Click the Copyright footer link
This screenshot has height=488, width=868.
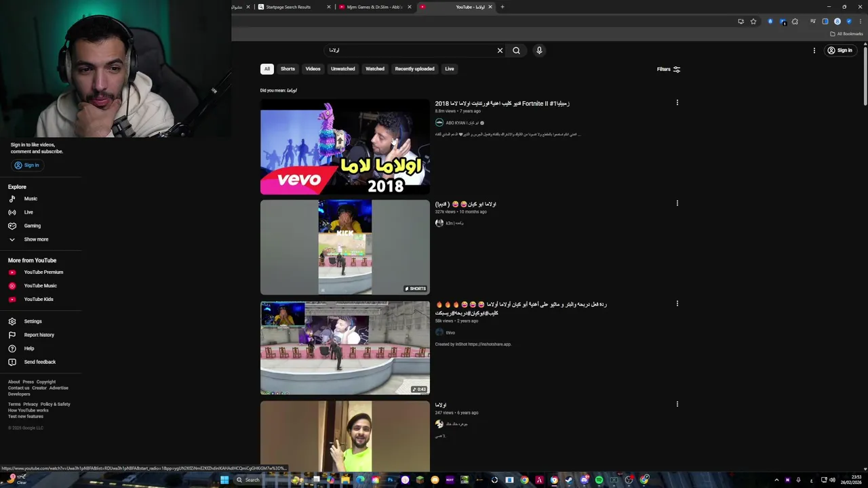(x=45, y=382)
